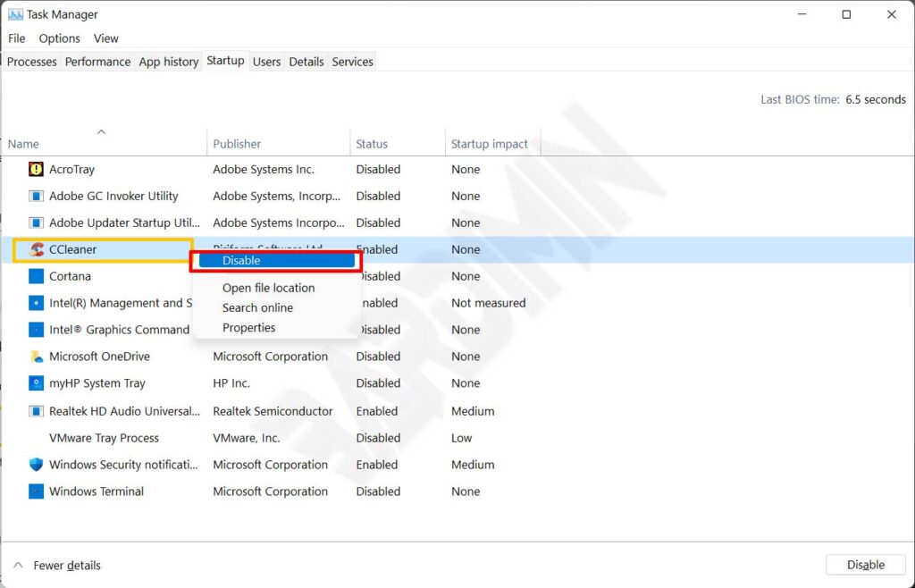Choose Open file location in context menu
The width and height of the screenshot is (915, 588).
pyautogui.click(x=268, y=288)
